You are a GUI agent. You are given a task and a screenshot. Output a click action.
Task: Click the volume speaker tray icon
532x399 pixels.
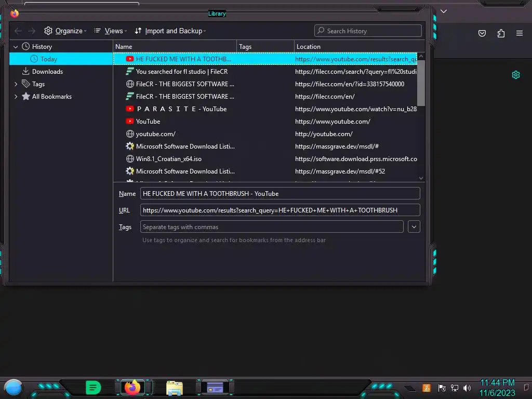point(467,388)
